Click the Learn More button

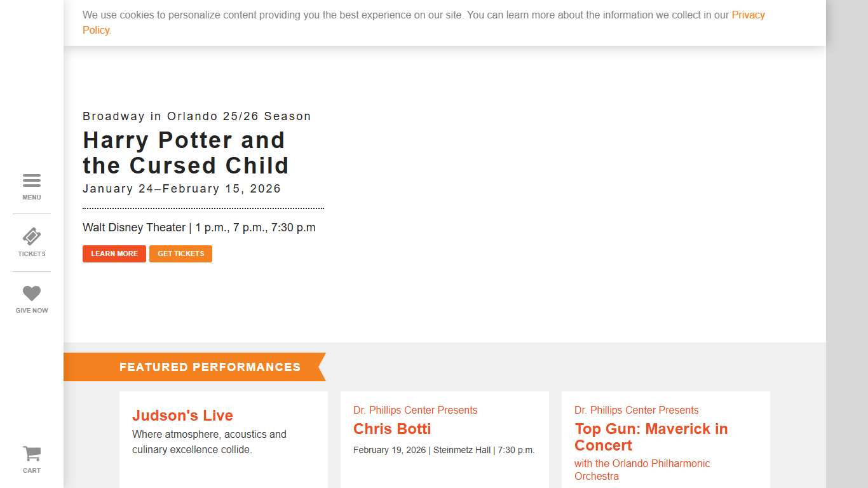coord(114,254)
